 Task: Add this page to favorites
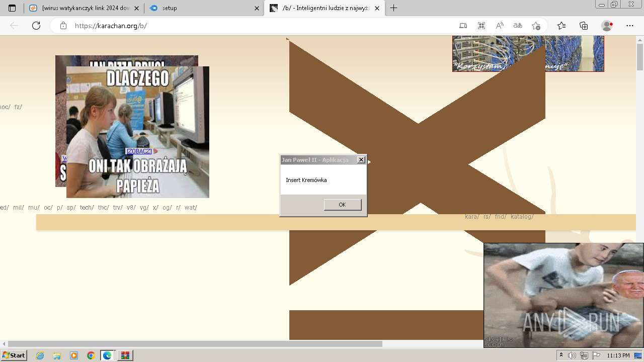[x=536, y=26]
